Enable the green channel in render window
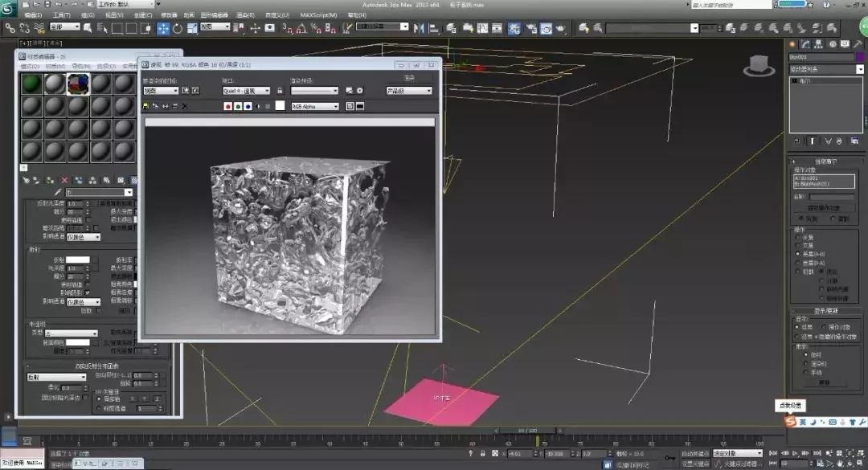The width and height of the screenshot is (868, 470). (x=237, y=106)
